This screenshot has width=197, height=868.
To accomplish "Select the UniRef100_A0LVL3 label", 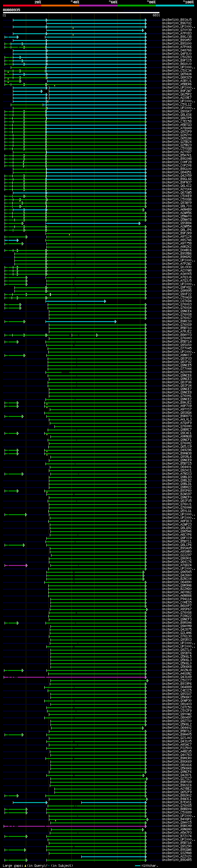I will (x=177, y=419).
